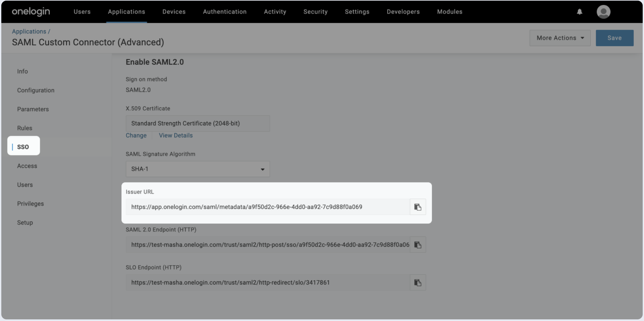Viewport: 644px width, 321px height.
Task: Copy the Issuer URL to clipboard
Action: pyautogui.click(x=417, y=207)
